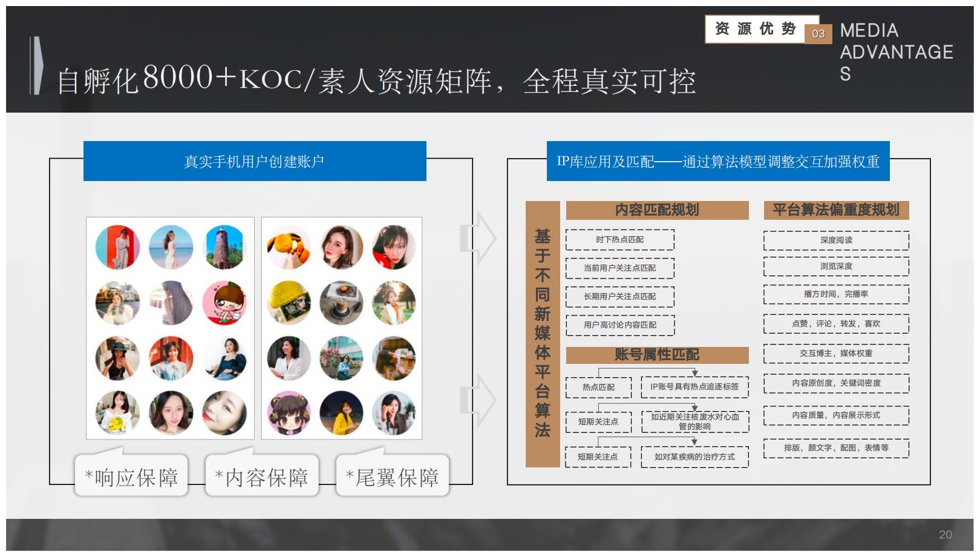This screenshot has height=557, width=980.
Task: Click the 深度阅读 dashed box
Action: pyautogui.click(x=836, y=240)
